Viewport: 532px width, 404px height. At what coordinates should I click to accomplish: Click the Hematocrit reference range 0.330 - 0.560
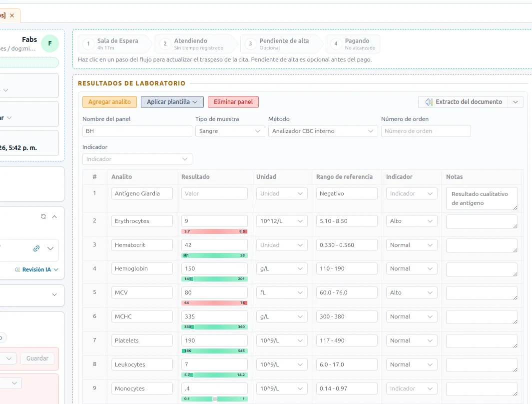coord(346,245)
